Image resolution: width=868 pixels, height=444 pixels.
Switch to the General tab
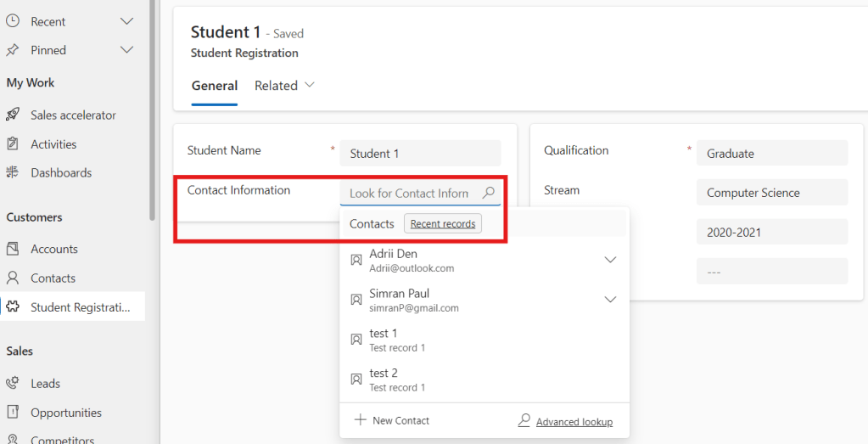tap(214, 86)
